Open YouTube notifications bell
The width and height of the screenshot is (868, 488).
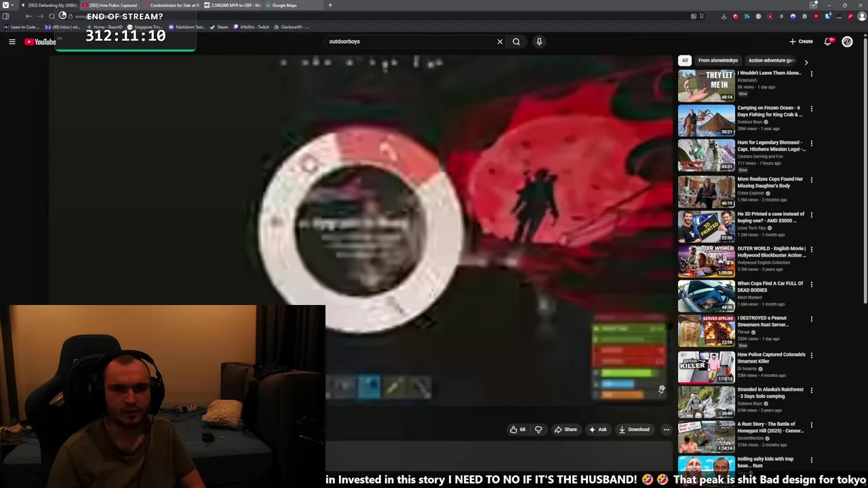point(828,41)
